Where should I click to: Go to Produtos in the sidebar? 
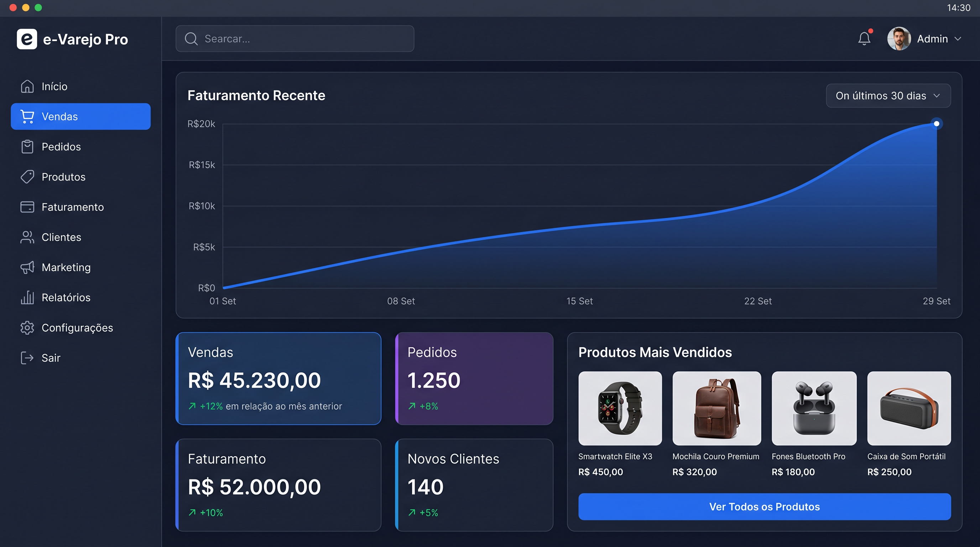pyautogui.click(x=80, y=177)
